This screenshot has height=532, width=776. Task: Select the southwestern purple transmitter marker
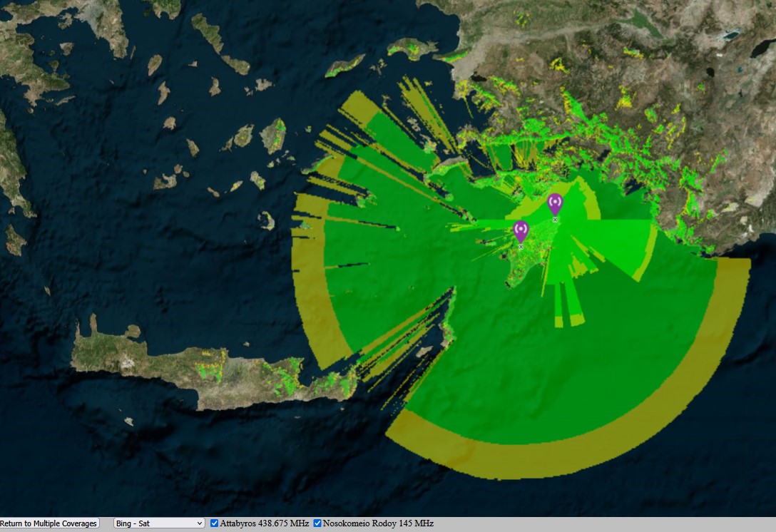(521, 230)
